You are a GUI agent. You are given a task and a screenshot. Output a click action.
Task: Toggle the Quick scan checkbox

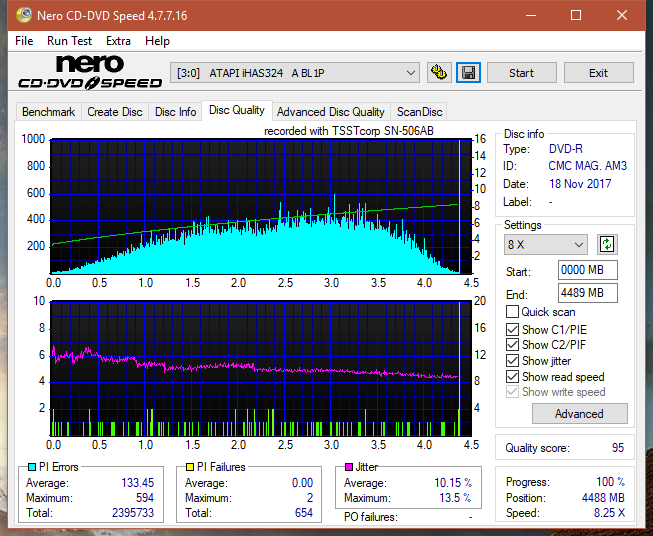point(512,312)
